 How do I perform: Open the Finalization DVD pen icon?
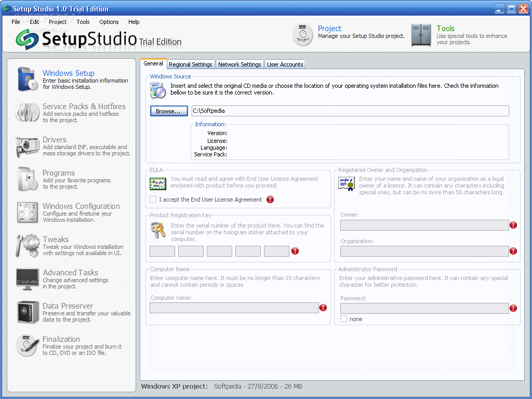[27, 345]
